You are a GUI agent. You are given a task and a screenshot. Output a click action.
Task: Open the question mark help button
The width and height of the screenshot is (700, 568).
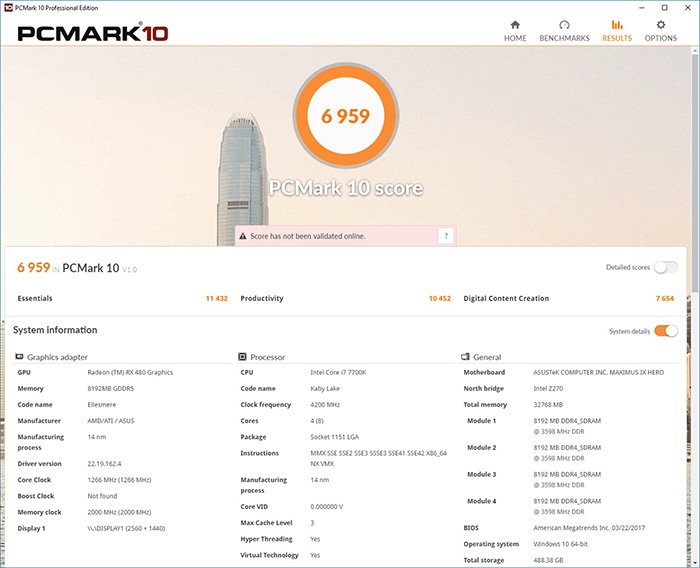446,236
